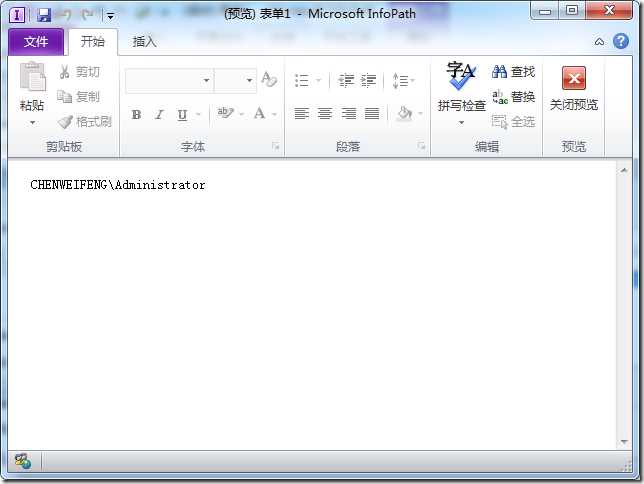Center align text

point(325,113)
